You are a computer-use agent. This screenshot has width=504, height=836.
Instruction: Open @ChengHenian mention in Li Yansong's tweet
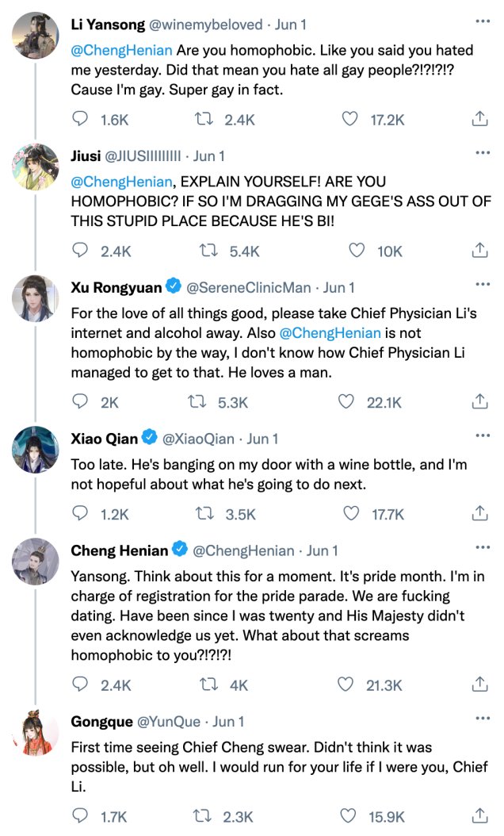point(121,50)
